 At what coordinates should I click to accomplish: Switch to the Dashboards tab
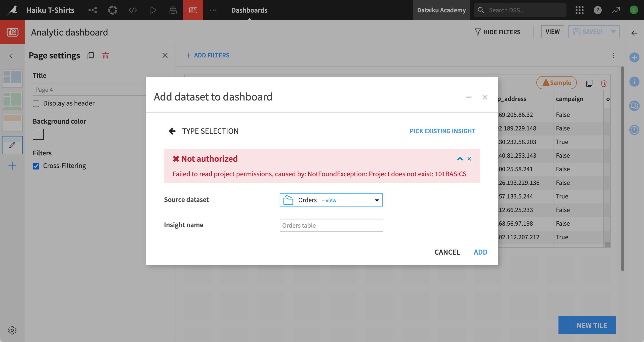pyautogui.click(x=249, y=10)
